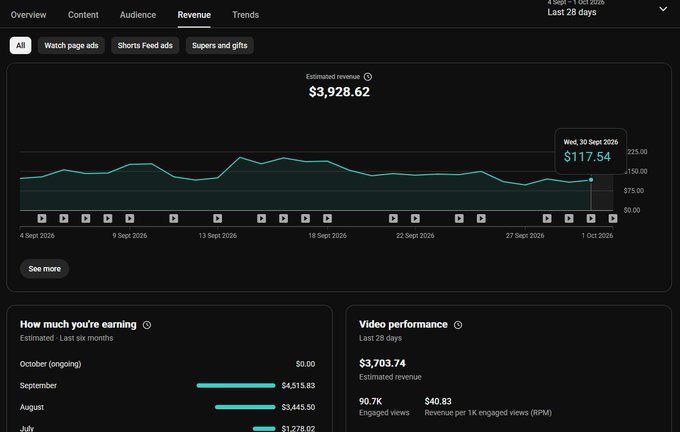Click the $0.00 October amount
This screenshot has height=432, width=680.
[x=305, y=364]
